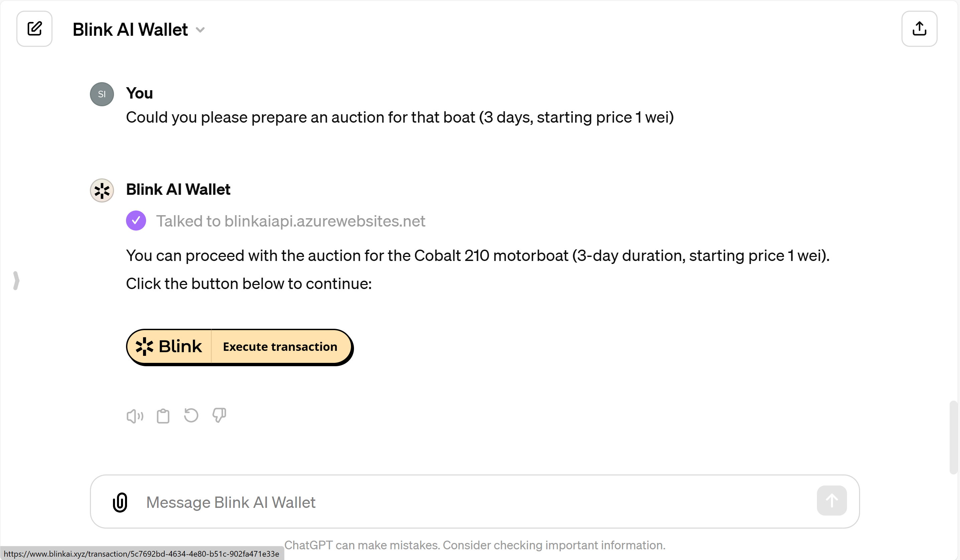The height and width of the screenshot is (560, 960).
Task: Click the share conversation upload icon
Action: [919, 29]
